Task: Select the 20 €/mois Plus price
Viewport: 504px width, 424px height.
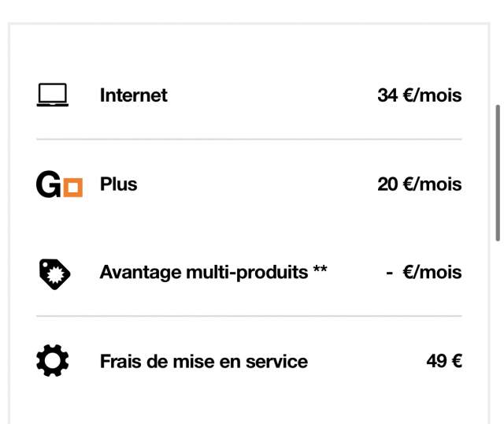Action: (419, 184)
